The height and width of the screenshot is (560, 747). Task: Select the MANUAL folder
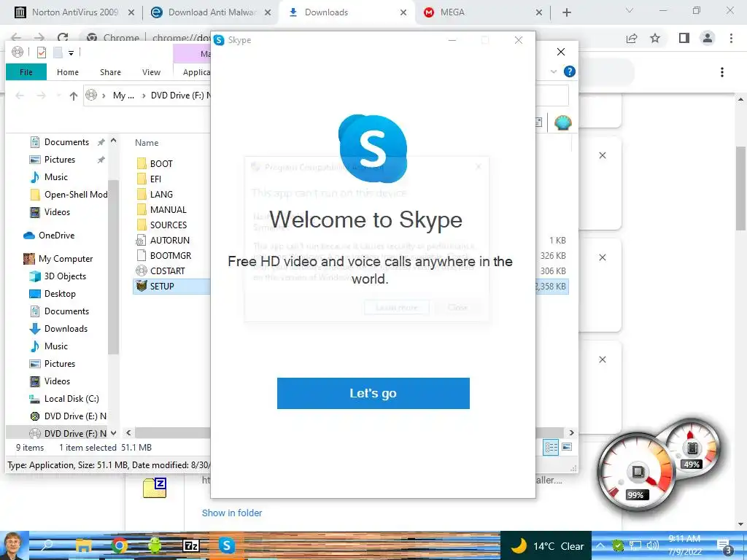(x=169, y=209)
